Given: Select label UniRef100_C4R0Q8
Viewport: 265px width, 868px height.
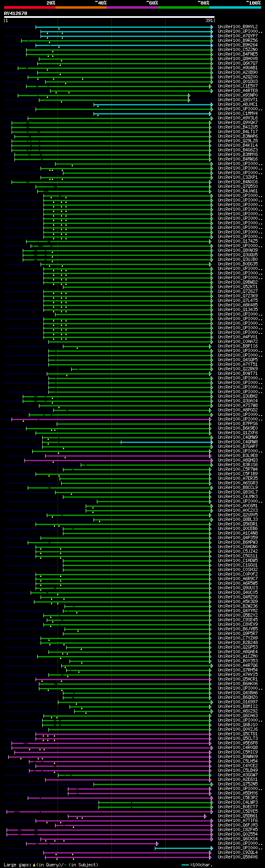Looking at the screenshot, I should tap(238, 748).
